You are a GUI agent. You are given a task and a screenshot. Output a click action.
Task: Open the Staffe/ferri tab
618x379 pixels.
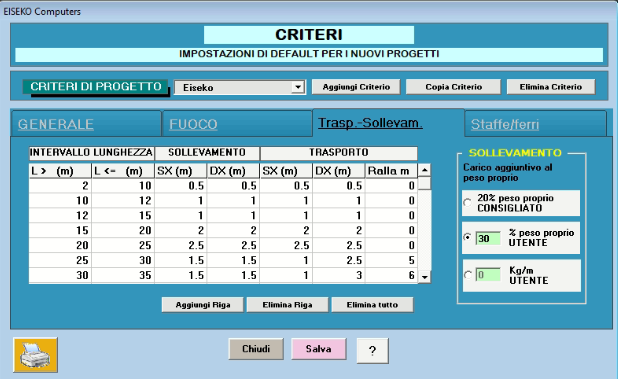535,124
